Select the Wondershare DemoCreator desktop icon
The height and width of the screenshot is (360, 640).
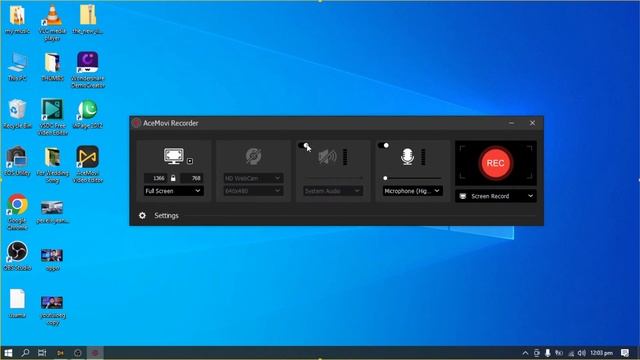pyautogui.click(x=88, y=70)
